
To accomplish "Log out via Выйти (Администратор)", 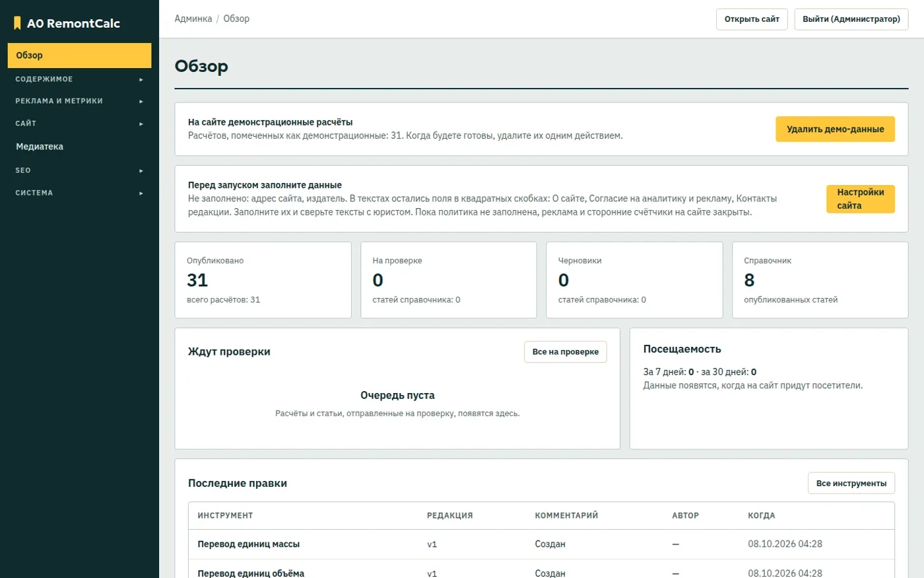I will 851,19.
